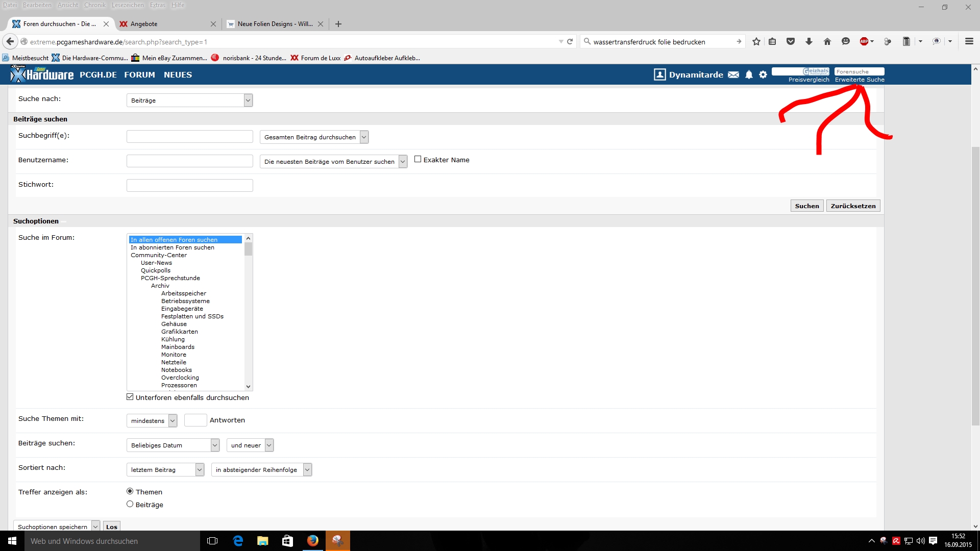Select Grafikkarten in the forum list
The image size is (980, 551).
pos(179,332)
